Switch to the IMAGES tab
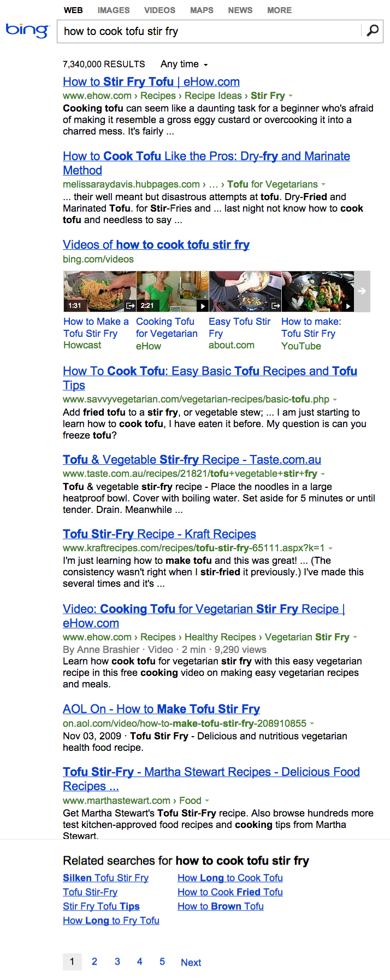Image resolution: width=390 pixels, height=980 pixels. click(x=114, y=10)
